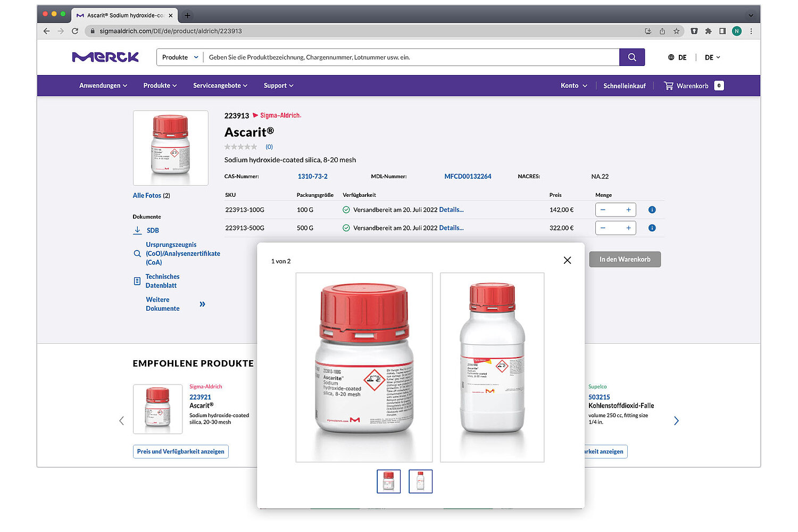Open recommended product 223921 link

click(200, 397)
